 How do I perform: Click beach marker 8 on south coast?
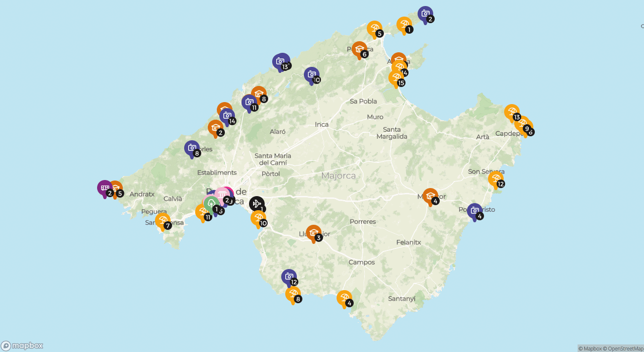(293, 294)
